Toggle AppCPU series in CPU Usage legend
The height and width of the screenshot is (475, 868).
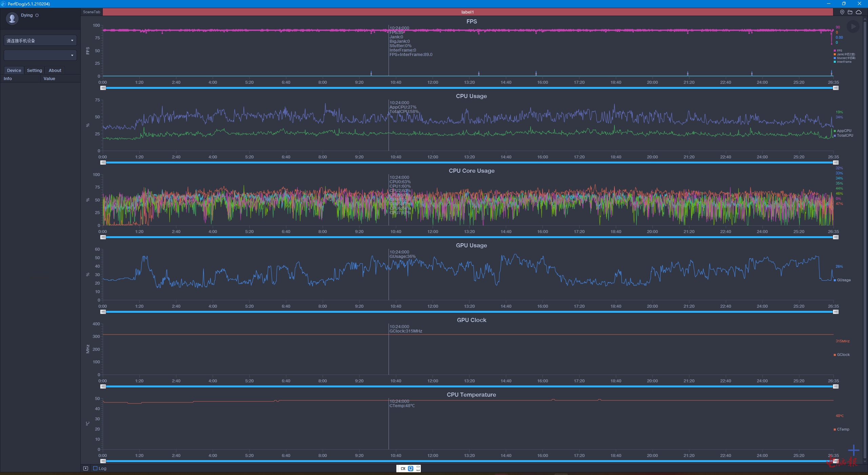(844, 131)
